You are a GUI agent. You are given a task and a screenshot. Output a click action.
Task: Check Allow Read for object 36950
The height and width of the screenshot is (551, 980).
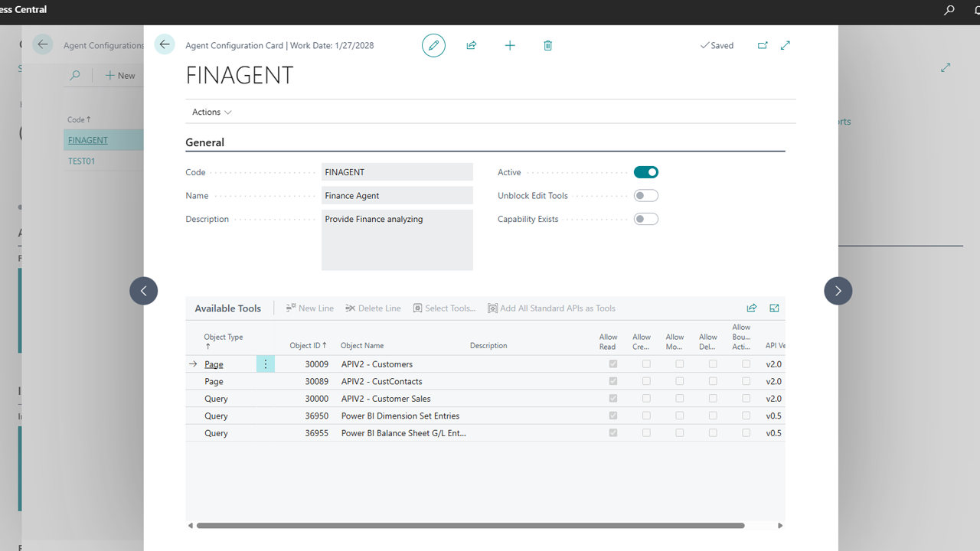pos(613,416)
